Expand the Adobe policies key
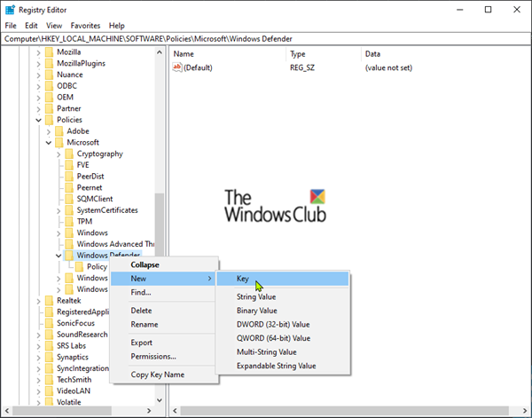Viewport: 532px width, 418px height. point(48,131)
